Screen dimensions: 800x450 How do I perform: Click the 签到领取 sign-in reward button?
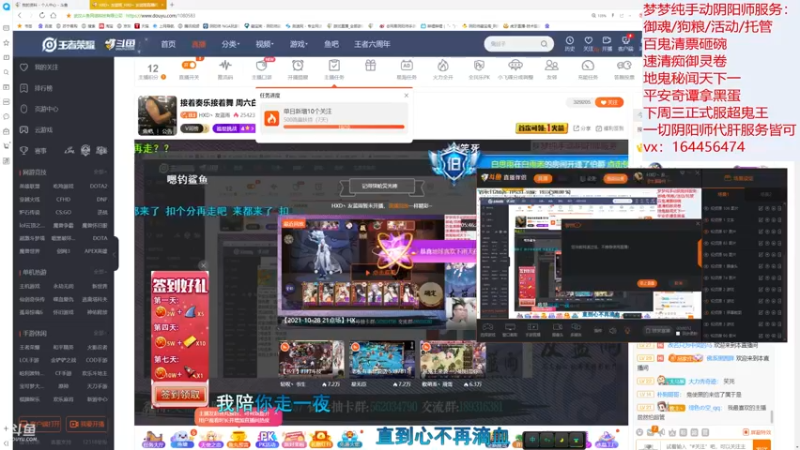[180, 394]
